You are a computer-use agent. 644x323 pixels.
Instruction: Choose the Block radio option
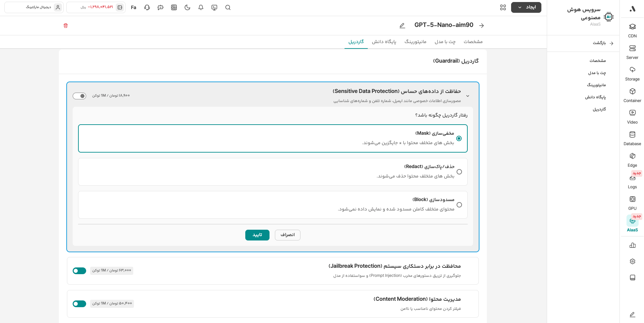(x=459, y=205)
